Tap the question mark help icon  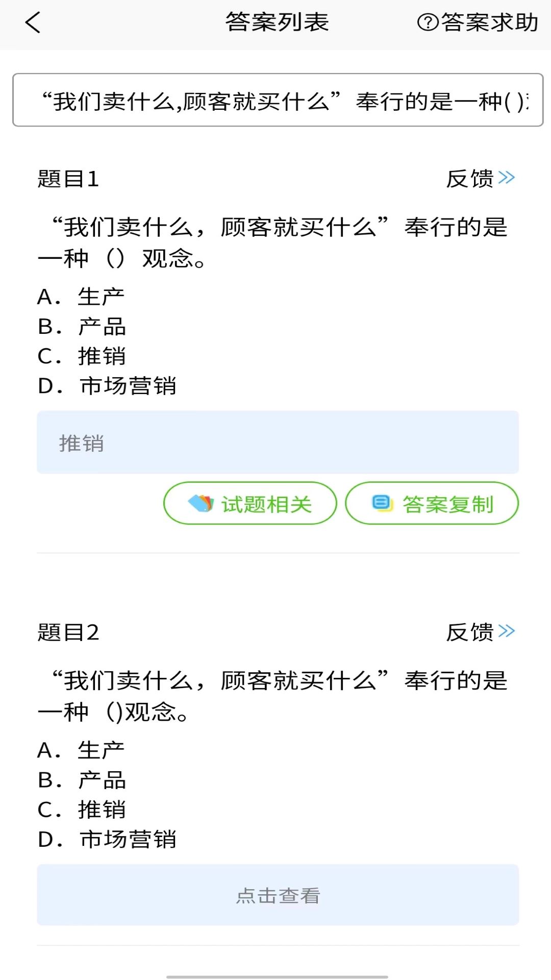pos(428,22)
